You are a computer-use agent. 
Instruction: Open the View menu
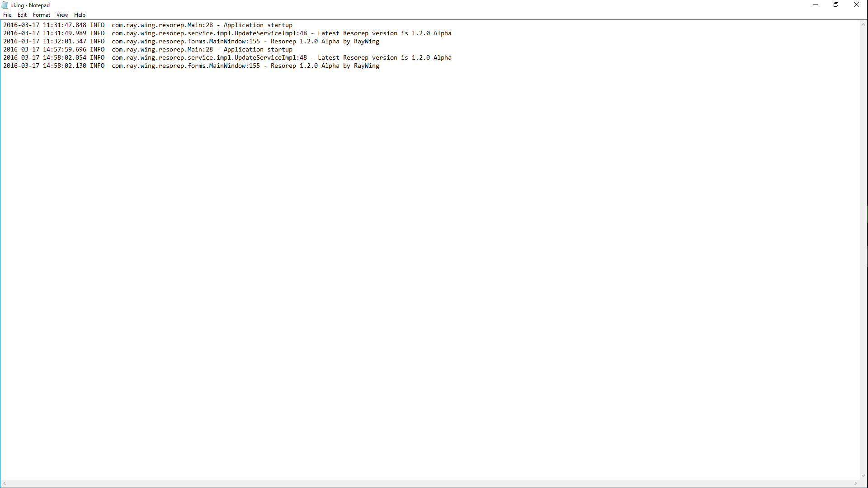tap(62, 15)
